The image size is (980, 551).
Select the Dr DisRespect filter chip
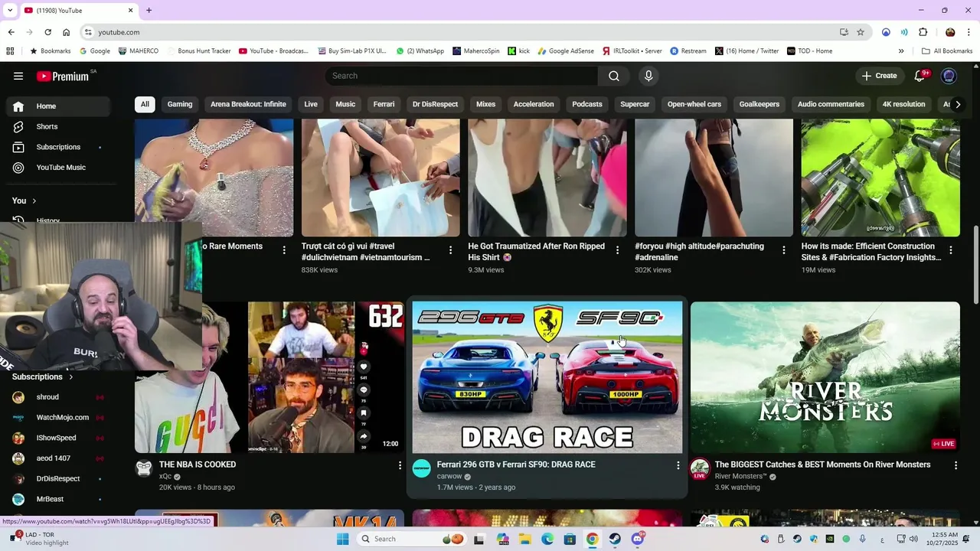(x=435, y=104)
